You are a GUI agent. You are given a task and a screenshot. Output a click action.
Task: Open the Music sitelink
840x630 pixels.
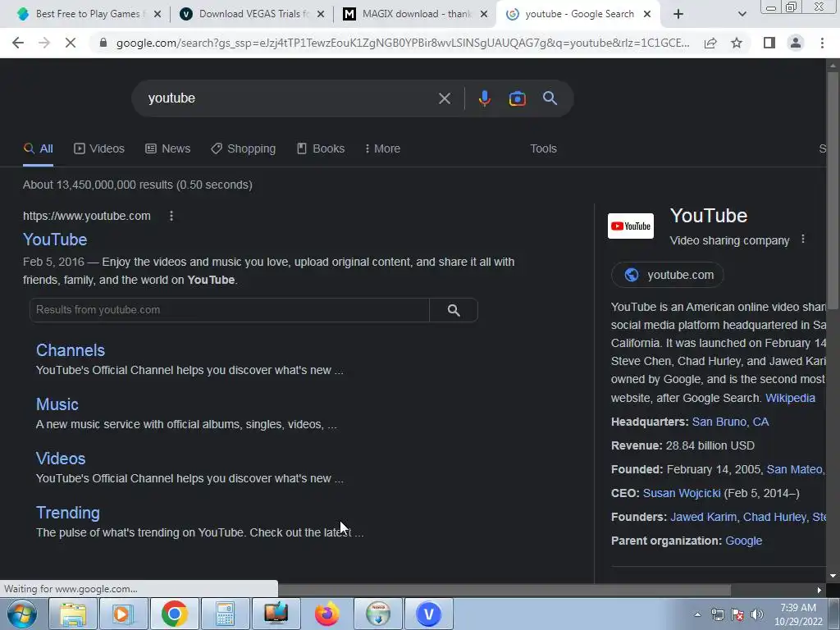[57, 404]
